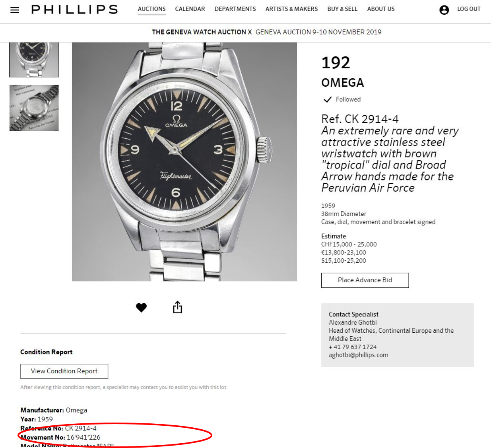Open the Calendar menu item
491x448 pixels.
[190, 9]
